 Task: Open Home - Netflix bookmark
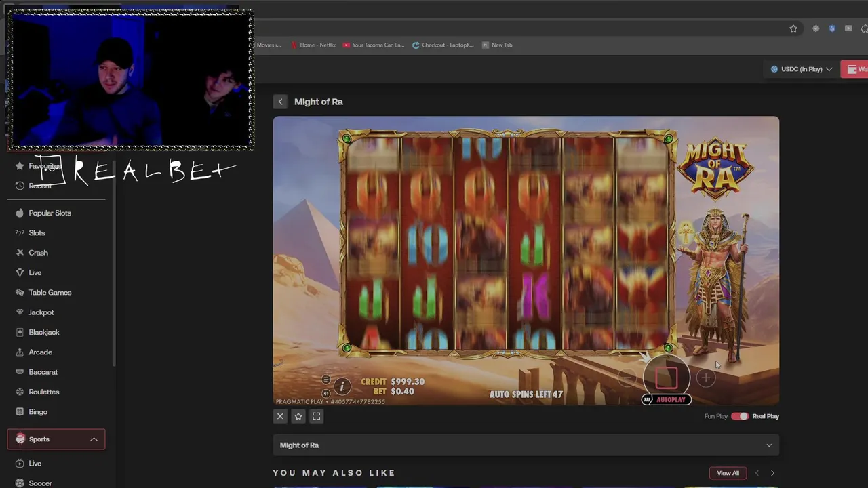point(313,45)
